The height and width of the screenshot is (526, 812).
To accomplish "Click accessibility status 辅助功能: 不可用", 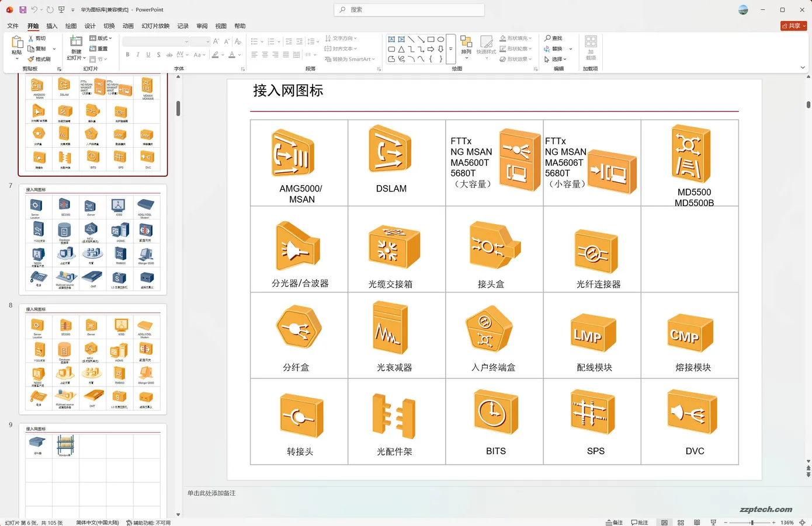I will [148, 522].
